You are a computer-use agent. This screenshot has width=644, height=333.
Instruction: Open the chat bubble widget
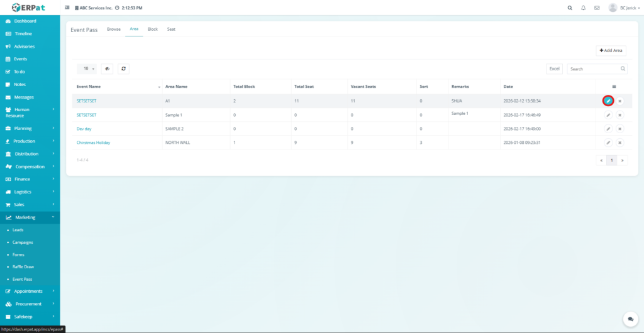pos(630,319)
